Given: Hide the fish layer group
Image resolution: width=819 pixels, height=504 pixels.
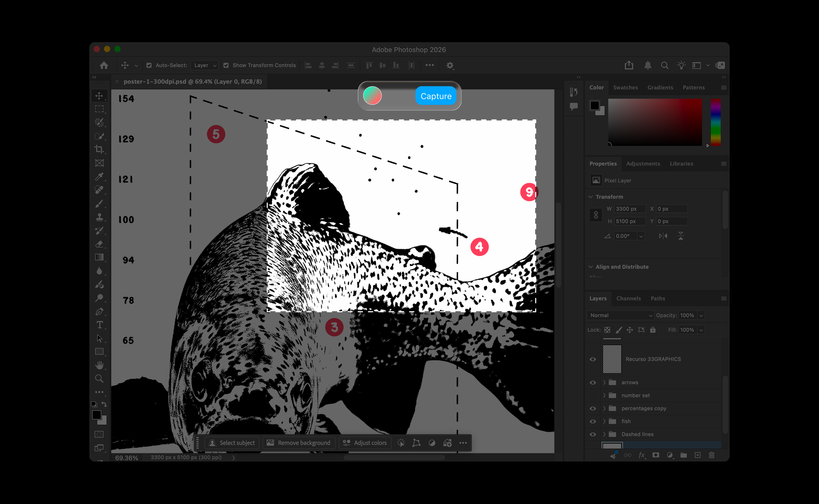Looking at the screenshot, I should pyautogui.click(x=592, y=422).
